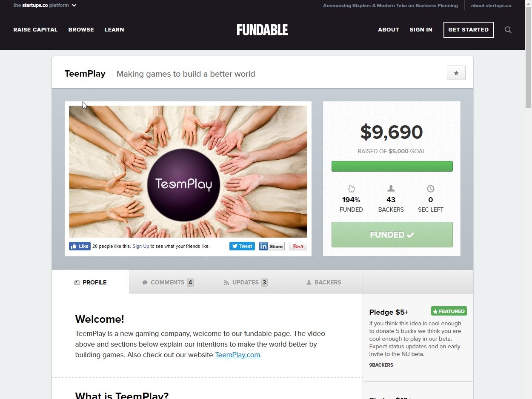Open the Backers tab
532x399 pixels.
pos(323,282)
